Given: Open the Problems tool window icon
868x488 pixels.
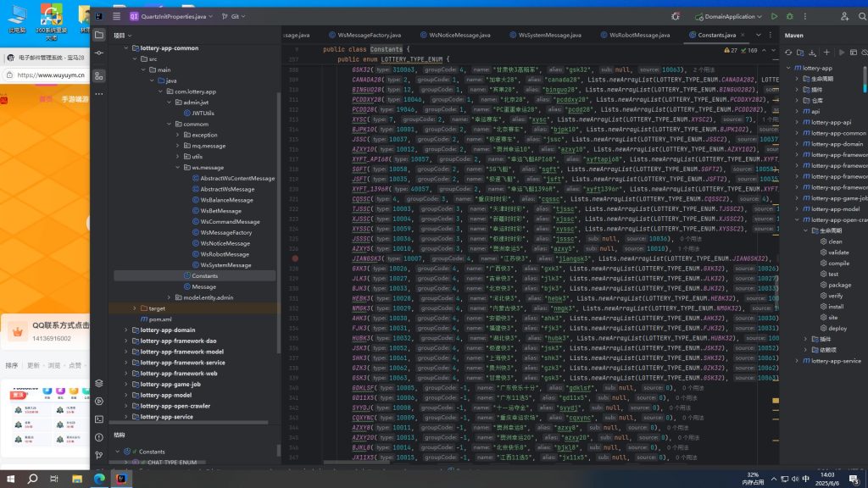Looking at the screenshot, I should point(99,436).
